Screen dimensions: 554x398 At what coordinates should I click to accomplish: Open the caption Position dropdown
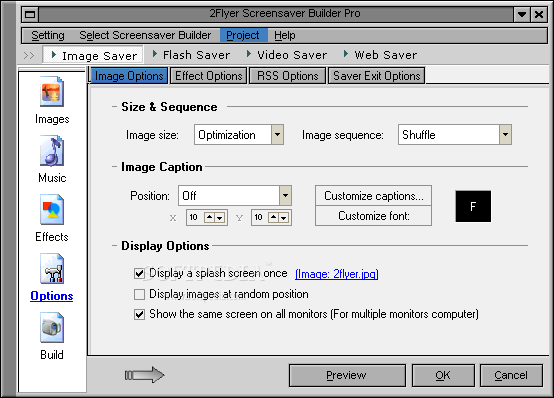[285, 195]
